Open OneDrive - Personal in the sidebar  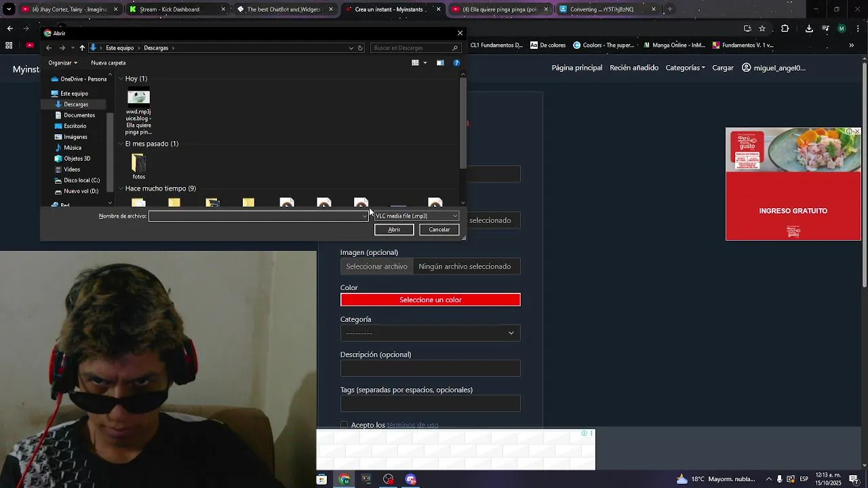point(79,79)
